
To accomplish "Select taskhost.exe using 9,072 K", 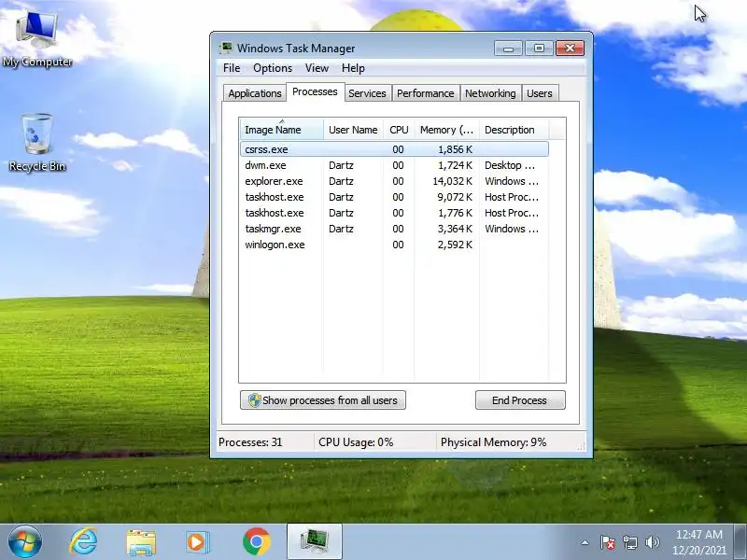I will coord(394,197).
